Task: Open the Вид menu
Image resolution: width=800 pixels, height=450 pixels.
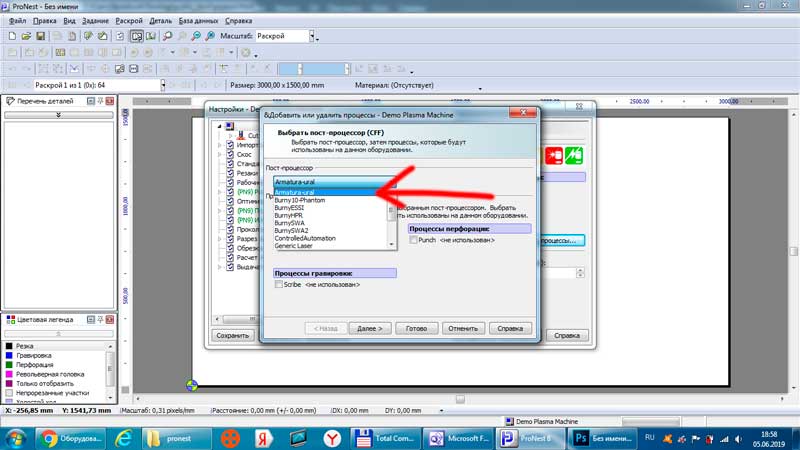Action: coord(69,21)
